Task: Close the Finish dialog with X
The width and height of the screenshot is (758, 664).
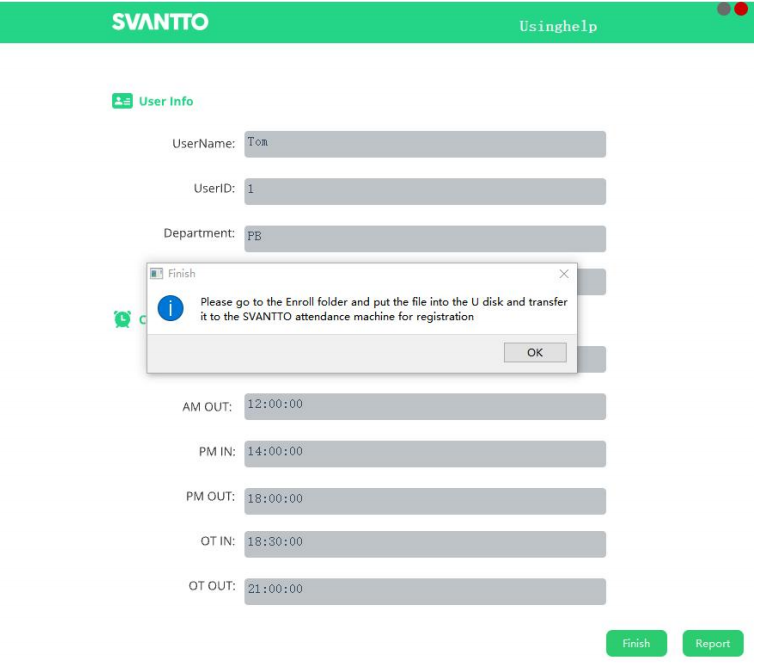Action: point(564,274)
